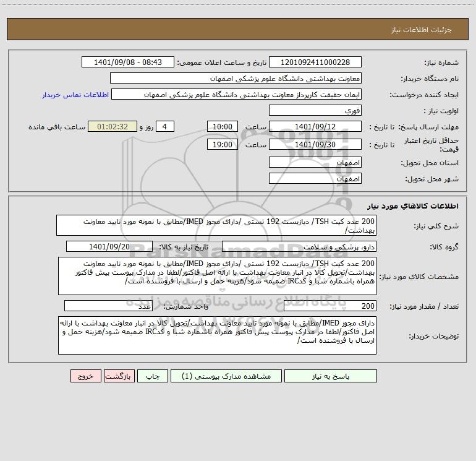Viewport: 476px width, 461px height.
Task: Click the شماره نیاز label
Action: (x=441, y=63)
